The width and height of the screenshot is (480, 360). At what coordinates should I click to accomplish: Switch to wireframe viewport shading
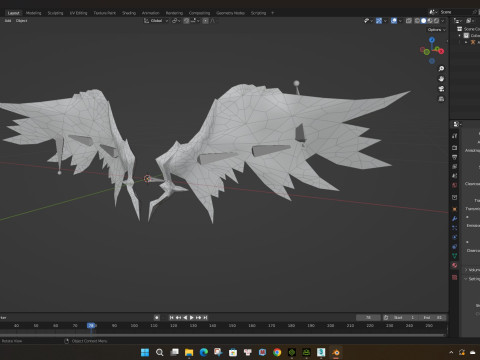417,21
